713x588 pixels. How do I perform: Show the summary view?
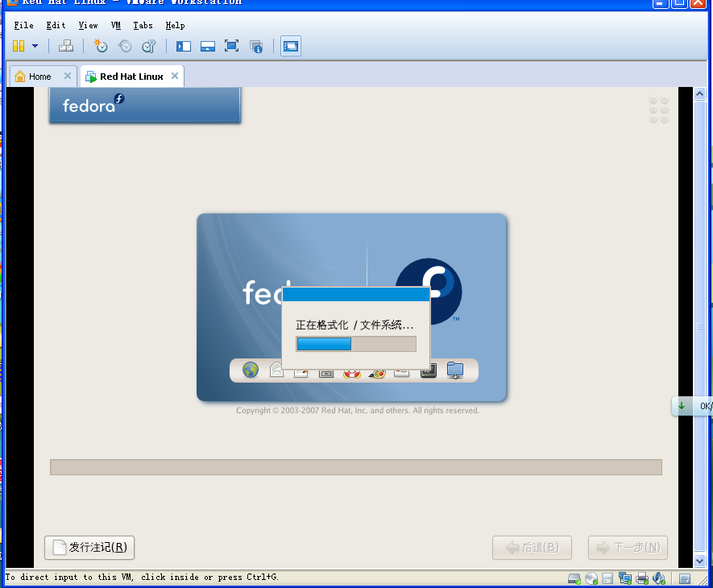[x=256, y=46]
